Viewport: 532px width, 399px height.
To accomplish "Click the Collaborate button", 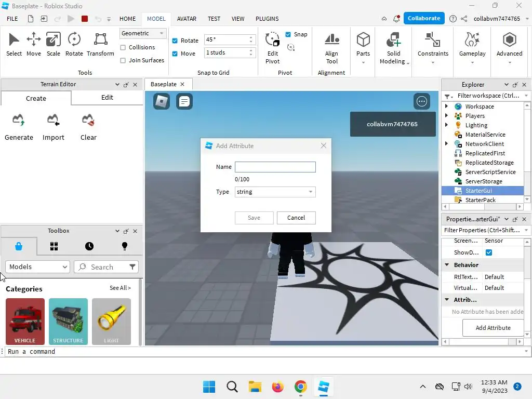I will click(x=424, y=18).
